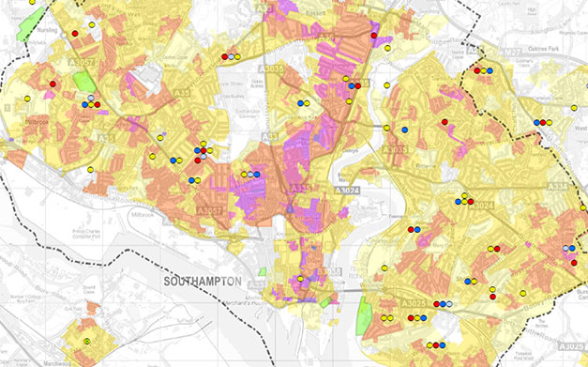Select the green-centered marker near Marchwood
Image resolution: width=588 pixels, height=367 pixels.
pos(87,341)
